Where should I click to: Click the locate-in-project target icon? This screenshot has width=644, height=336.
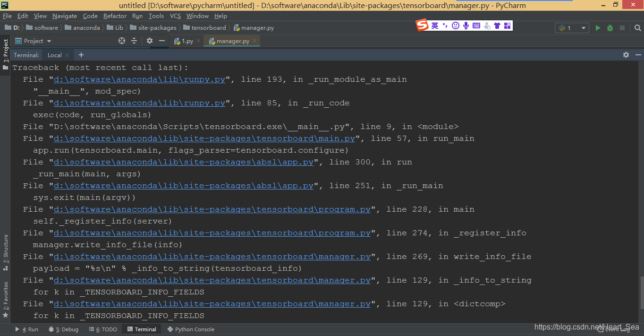tap(122, 41)
